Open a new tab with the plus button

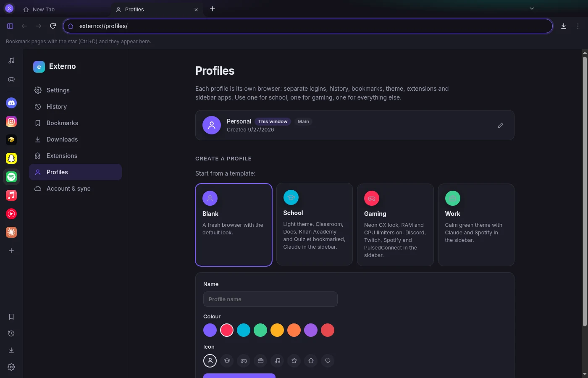click(213, 9)
